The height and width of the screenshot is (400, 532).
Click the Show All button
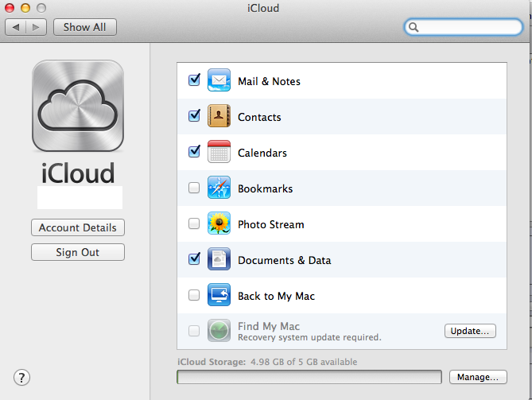pos(85,27)
